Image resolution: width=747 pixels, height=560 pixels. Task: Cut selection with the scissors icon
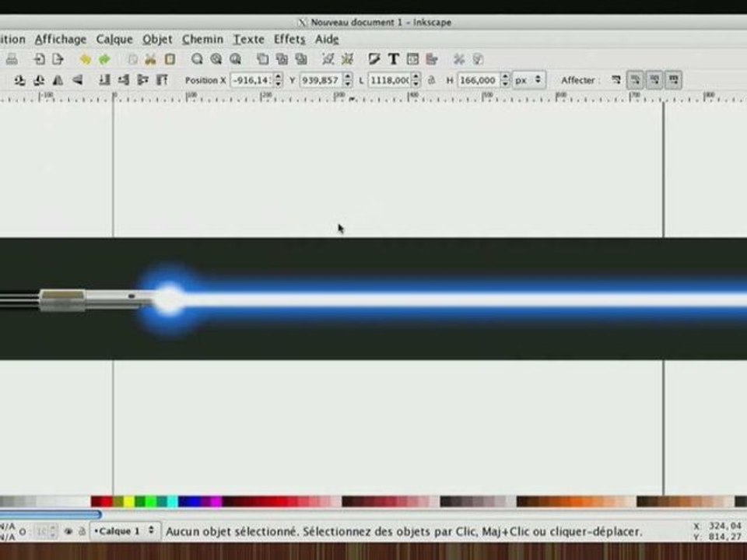150,59
